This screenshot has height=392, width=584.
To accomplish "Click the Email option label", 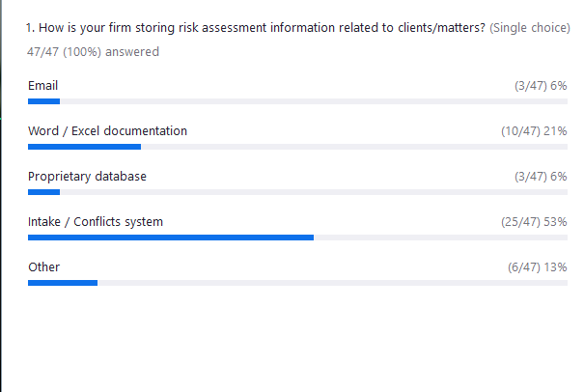I will [42, 86].
